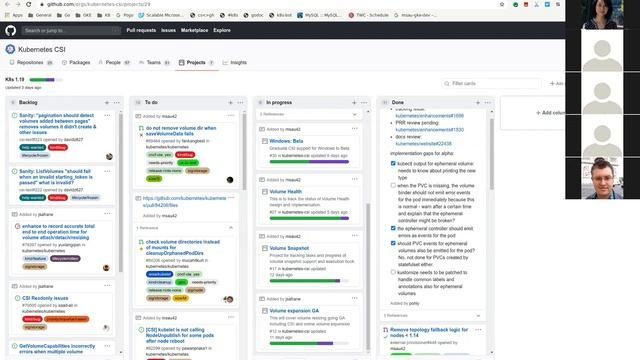Open 'Windows: Beta' project link
The width and height of the screenshot is (640, 360).
[x=286, y=141]
